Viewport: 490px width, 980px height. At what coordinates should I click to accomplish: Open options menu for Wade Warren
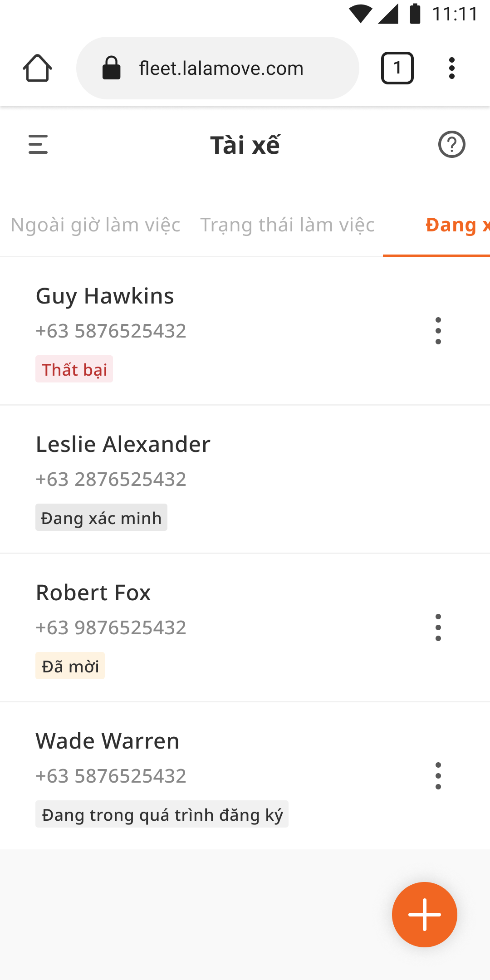[x=438, y=776]
